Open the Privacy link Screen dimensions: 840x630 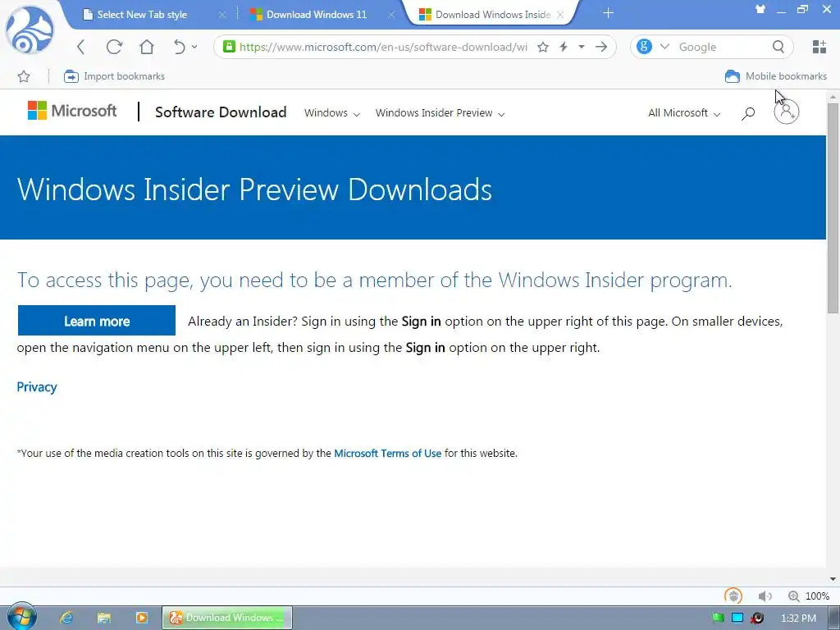coord(37,387)
